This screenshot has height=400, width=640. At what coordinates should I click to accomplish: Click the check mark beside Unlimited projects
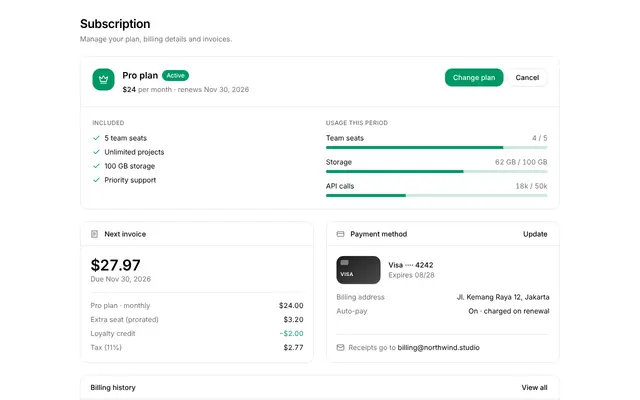point(96,152)
